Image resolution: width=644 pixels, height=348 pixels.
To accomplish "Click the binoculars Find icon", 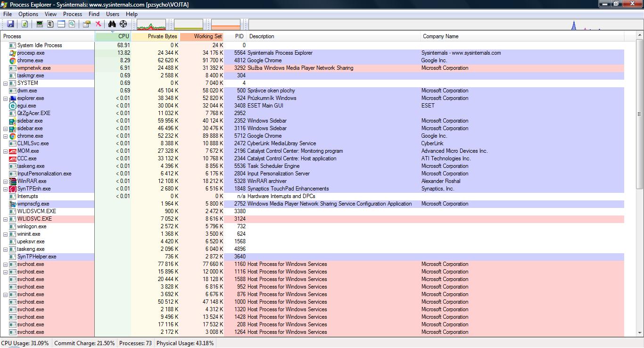I will (112, 24).
